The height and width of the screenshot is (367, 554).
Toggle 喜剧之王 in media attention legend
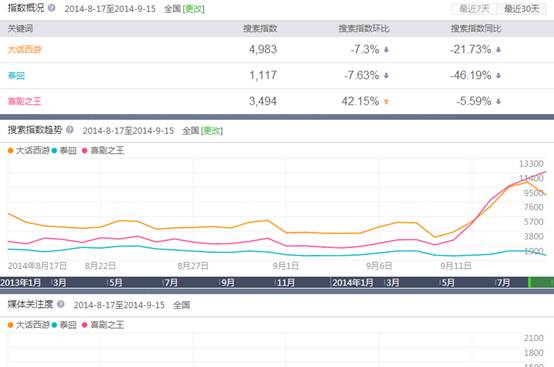(103, 325)
